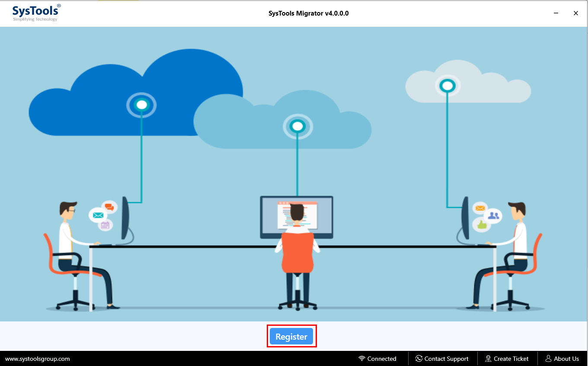Screen dimensions: 588x366
Task: Close the SysTools Migrator window
Action: (576, 13)
